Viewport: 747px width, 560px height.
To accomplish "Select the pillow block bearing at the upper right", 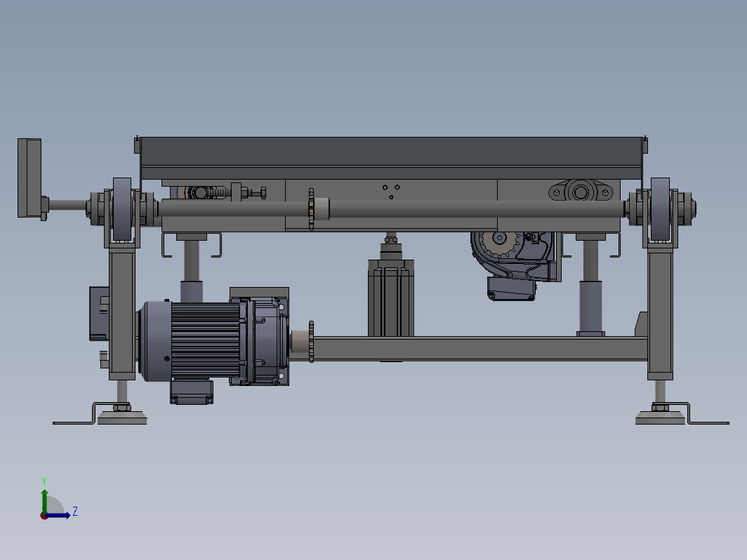I will click(581, 192).
